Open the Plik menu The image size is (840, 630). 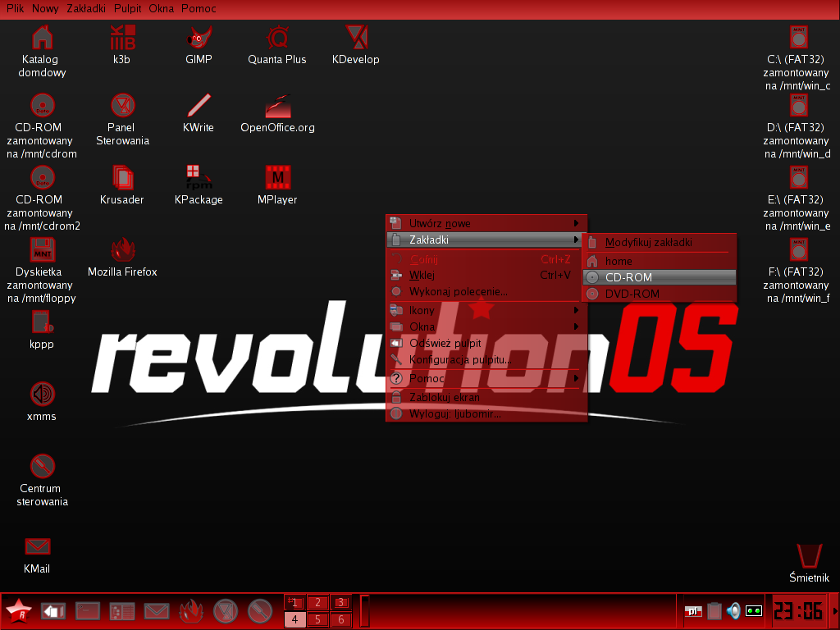(x=15, y=8)
